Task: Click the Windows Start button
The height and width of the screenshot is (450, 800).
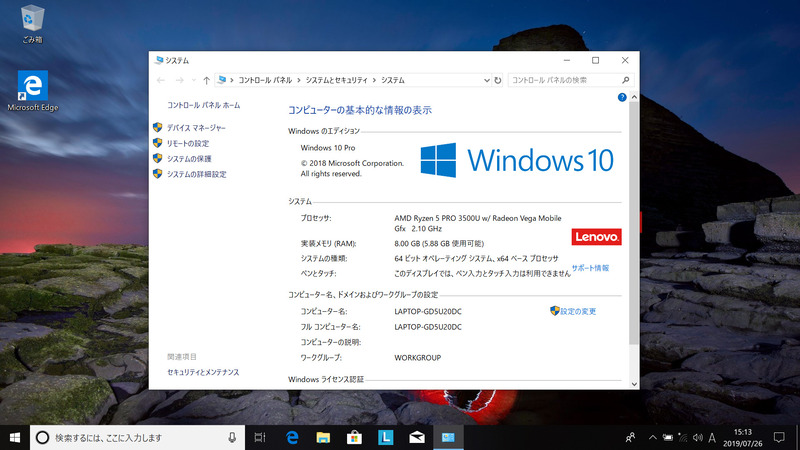Action: point(15,437)
